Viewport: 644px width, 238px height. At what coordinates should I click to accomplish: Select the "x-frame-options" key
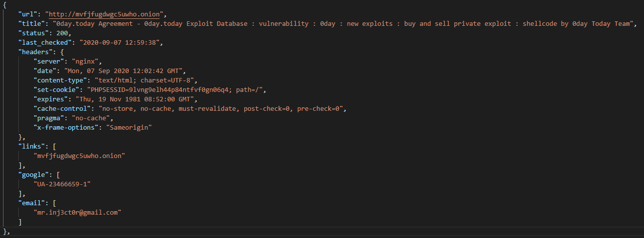click(67, 128)
